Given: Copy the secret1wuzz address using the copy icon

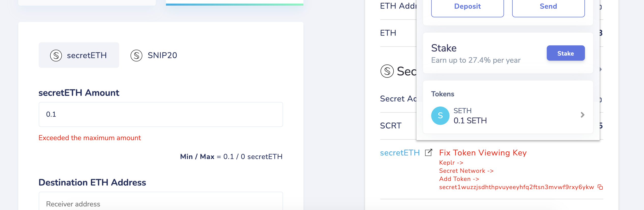Looking at the screenshot, I should (x=600, y=187).
